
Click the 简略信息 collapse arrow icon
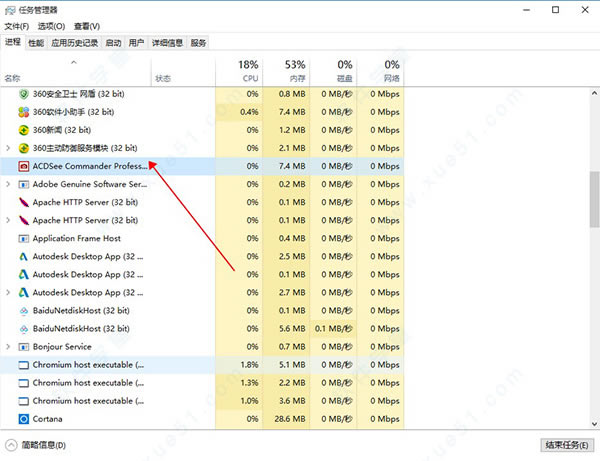click(11, 445)
